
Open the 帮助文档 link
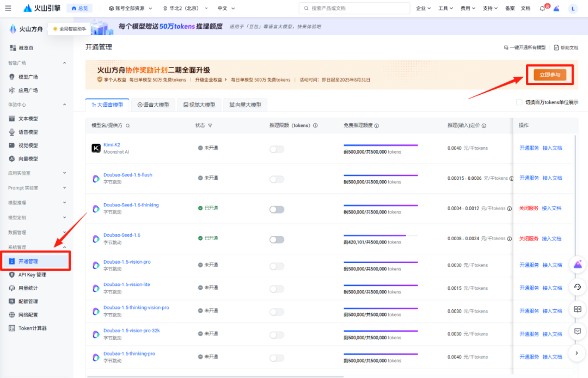(566, 47)
